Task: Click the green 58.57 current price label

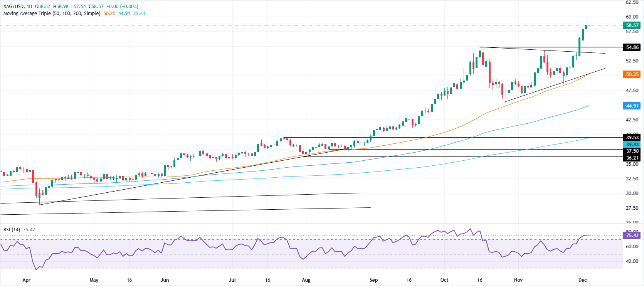Action: pyautogui.click(x=632, y=25)
